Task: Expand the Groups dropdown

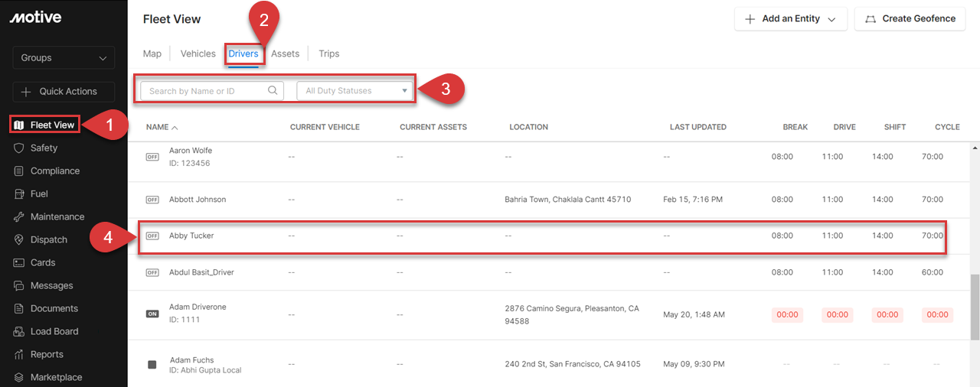Action: tap(64, 57)
